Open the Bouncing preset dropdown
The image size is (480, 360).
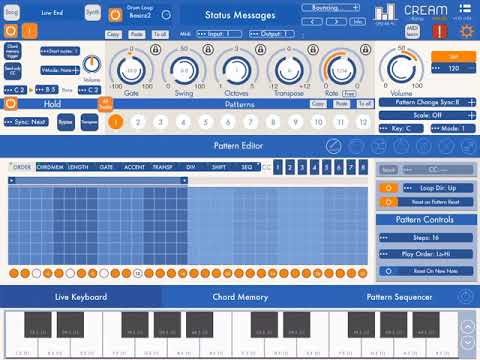tap(330, 8)
